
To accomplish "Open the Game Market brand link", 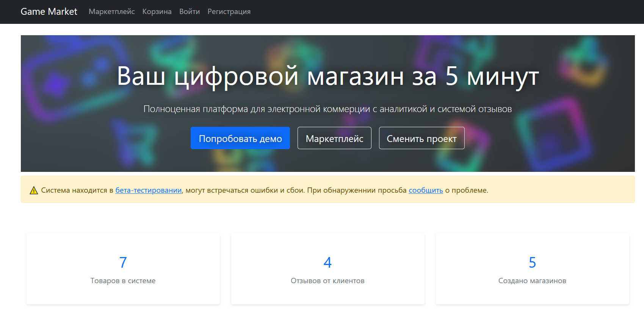I will (x=49, y=12).
